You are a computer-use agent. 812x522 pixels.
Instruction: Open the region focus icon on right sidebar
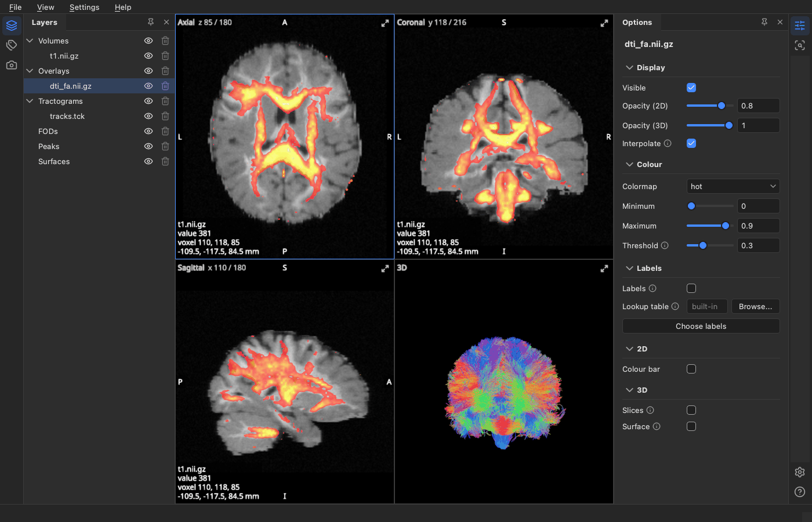[800, 45]
